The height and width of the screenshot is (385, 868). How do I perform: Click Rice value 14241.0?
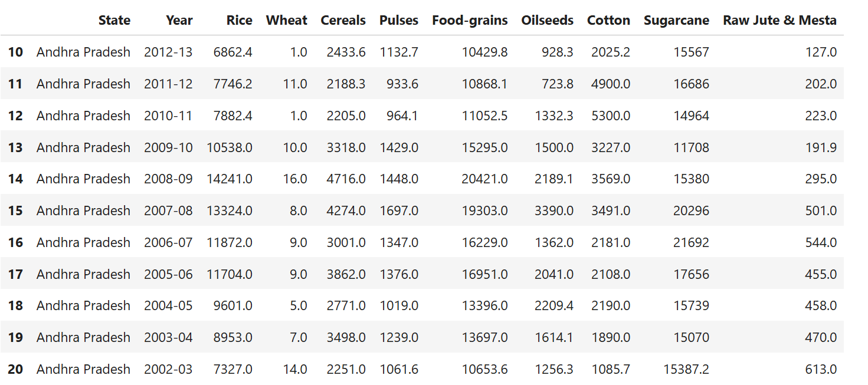(x=230, y=179)
